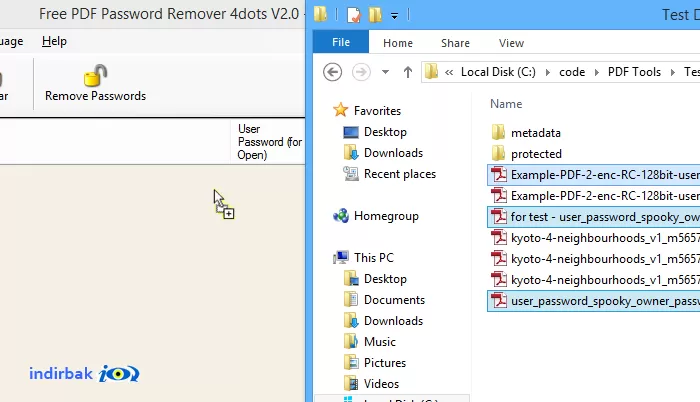This screenshot has height=402, width=700.
Task: Click the Music folder icon
Action: [351, 341]
